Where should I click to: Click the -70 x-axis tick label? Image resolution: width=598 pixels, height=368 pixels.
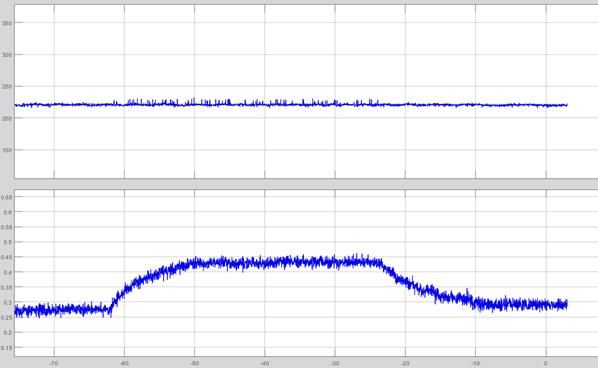54,363
